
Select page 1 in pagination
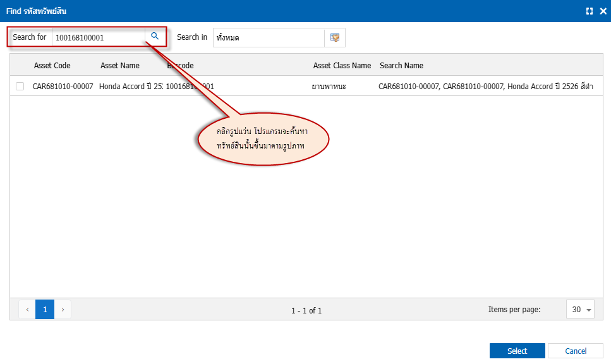(45, 310)
